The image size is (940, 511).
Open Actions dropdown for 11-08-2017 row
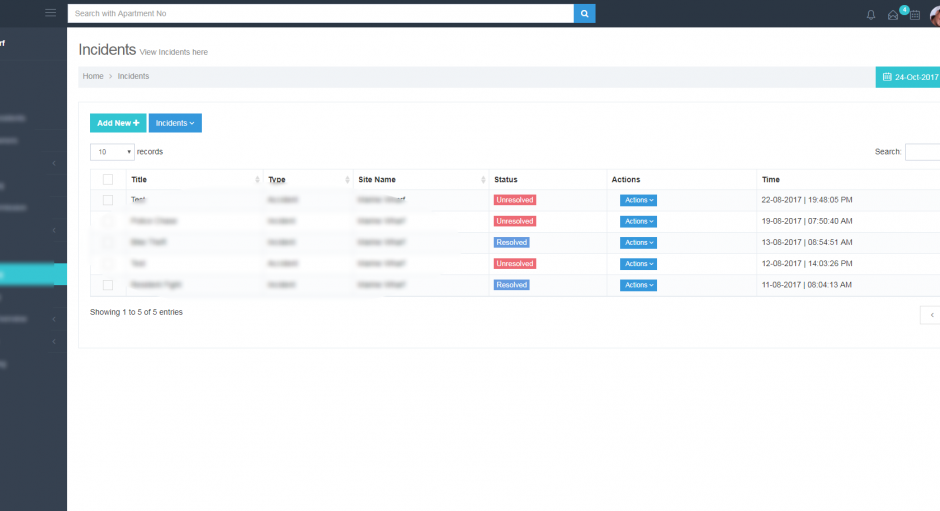pos(638,285)
